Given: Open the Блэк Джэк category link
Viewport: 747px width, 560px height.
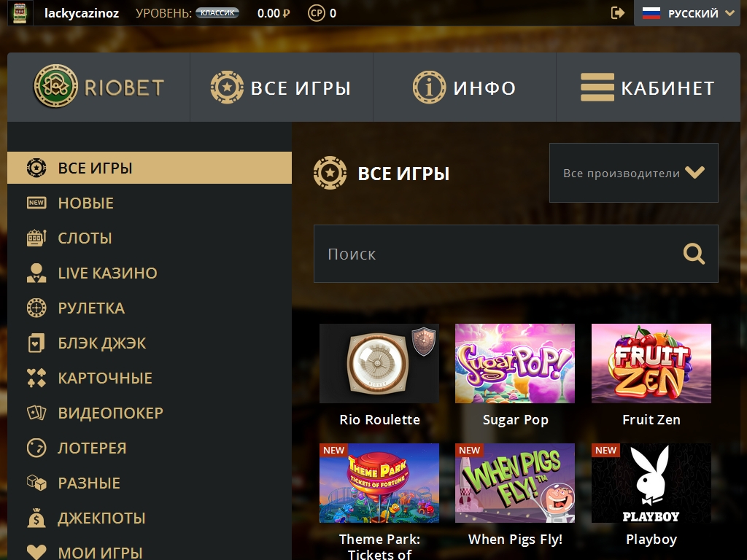Looking at the screenshot, I should click(x=102, y=343).
